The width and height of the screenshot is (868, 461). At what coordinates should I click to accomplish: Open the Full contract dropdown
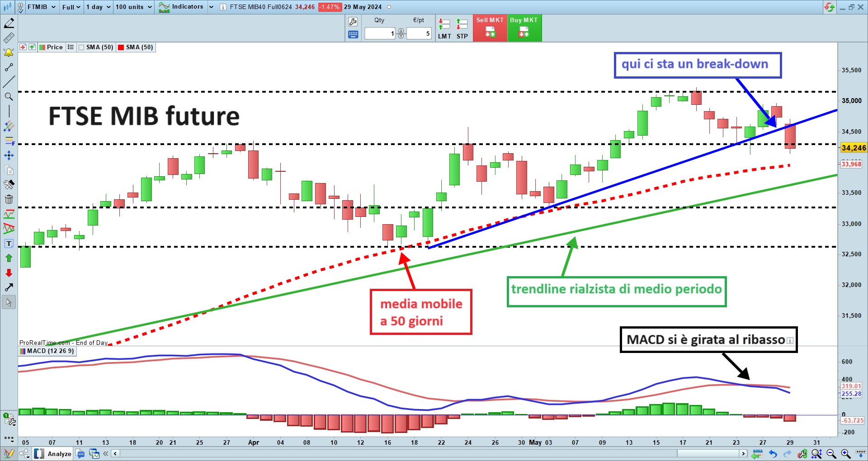(x=71, y=7)
